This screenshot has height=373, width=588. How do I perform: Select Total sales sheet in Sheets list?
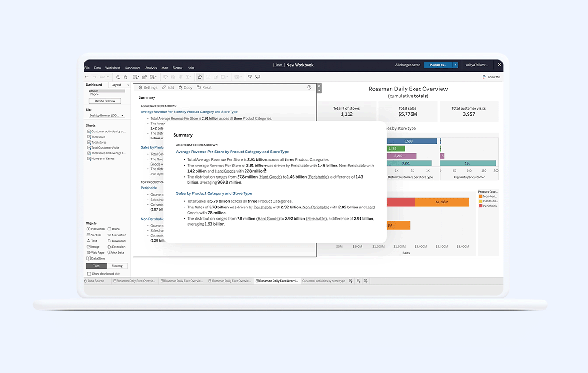pyautogui.click(x=98, y=137)
